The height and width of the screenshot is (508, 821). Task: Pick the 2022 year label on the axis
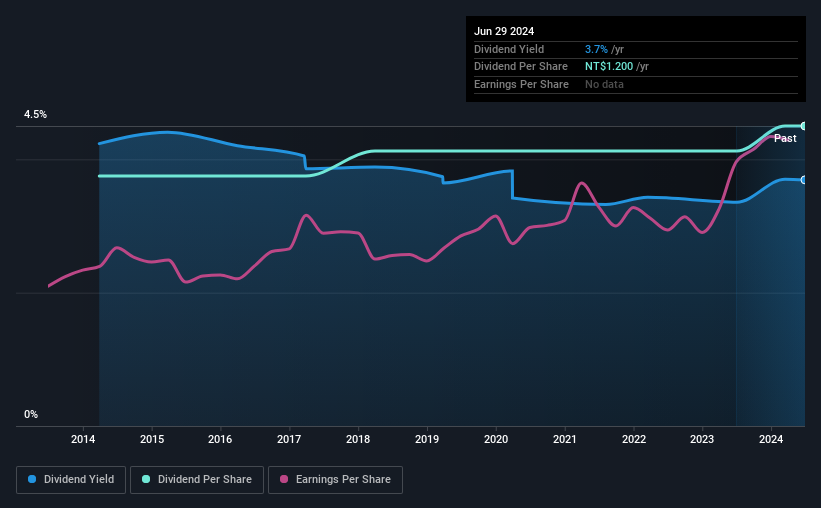tap(633, 439)
